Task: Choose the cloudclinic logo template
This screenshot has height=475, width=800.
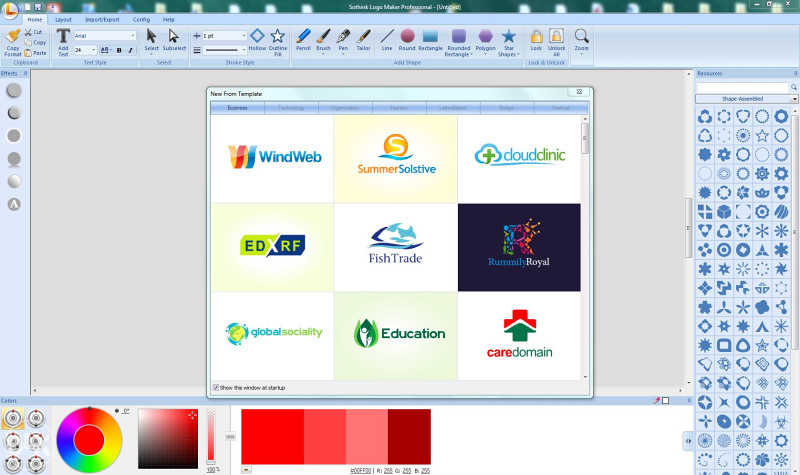Action: pyautogui.click(x=519, y=159)
